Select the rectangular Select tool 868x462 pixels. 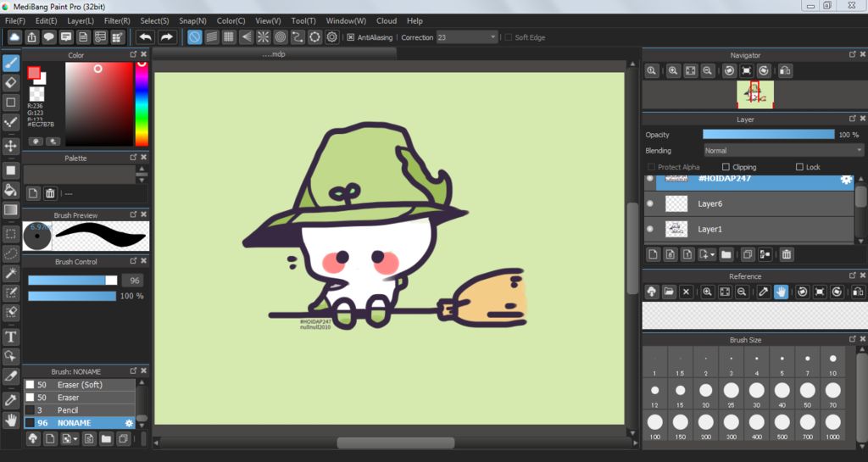(10, 234)
